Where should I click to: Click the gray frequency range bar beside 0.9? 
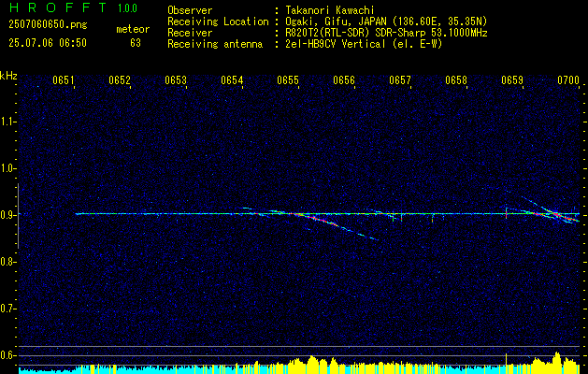tap(18, 216)
